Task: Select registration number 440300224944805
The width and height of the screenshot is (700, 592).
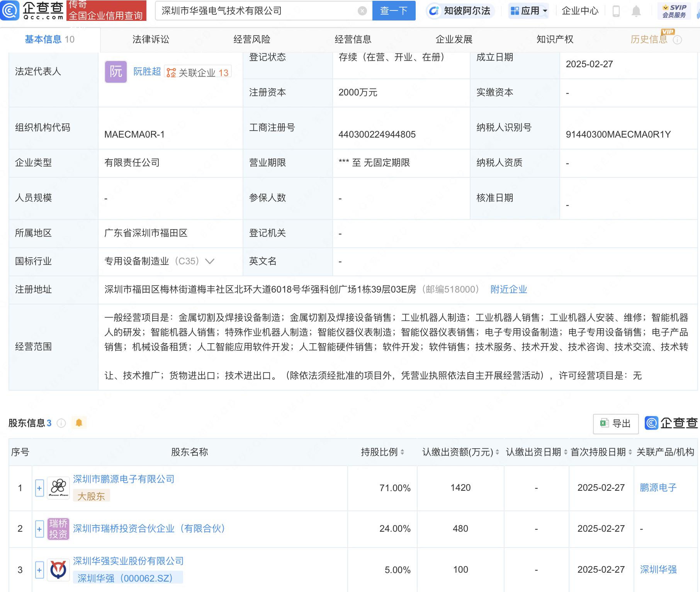Action: click(377, 134)
